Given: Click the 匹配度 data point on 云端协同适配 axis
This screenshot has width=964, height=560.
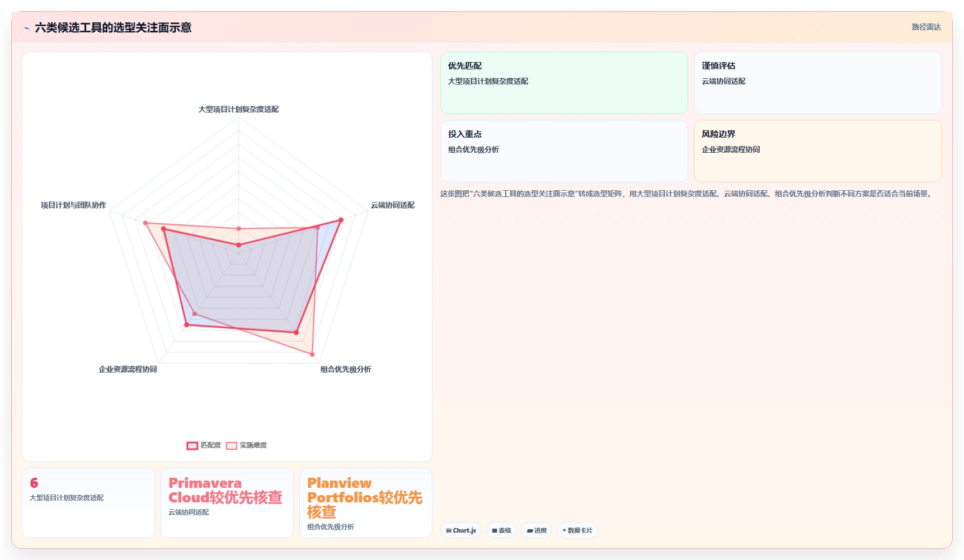Looking at the screenshot, I should tap(341, 220).
